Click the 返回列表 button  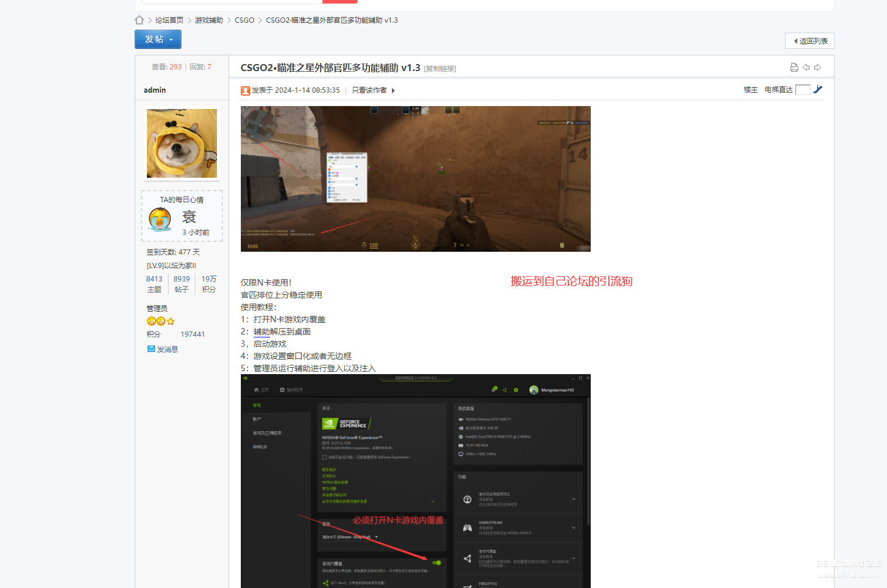(809, 41)
